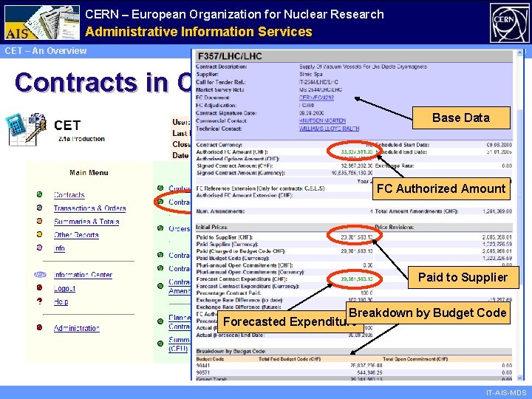
Task: Open the FC Document link in contract details
Action: click(x=316, y=98)
